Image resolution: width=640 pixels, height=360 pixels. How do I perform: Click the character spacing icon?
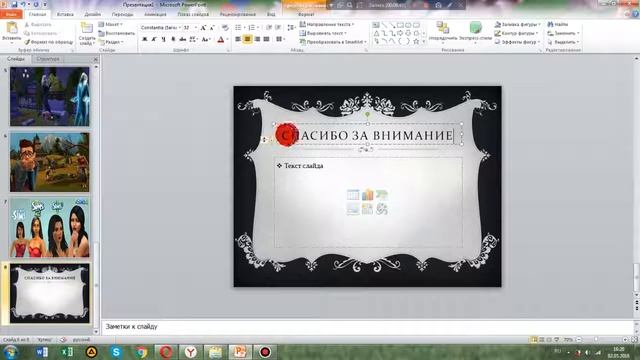click(x=193, y=40)
